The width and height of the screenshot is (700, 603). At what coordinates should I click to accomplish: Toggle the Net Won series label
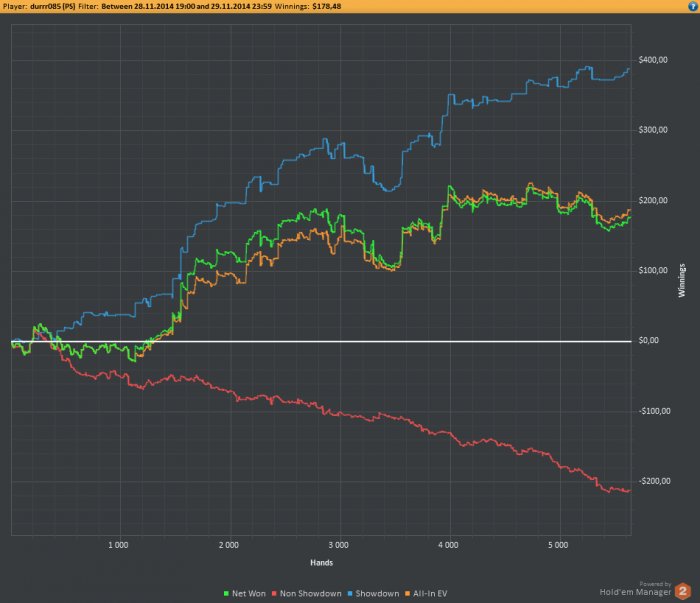click(x=249, y=594)
